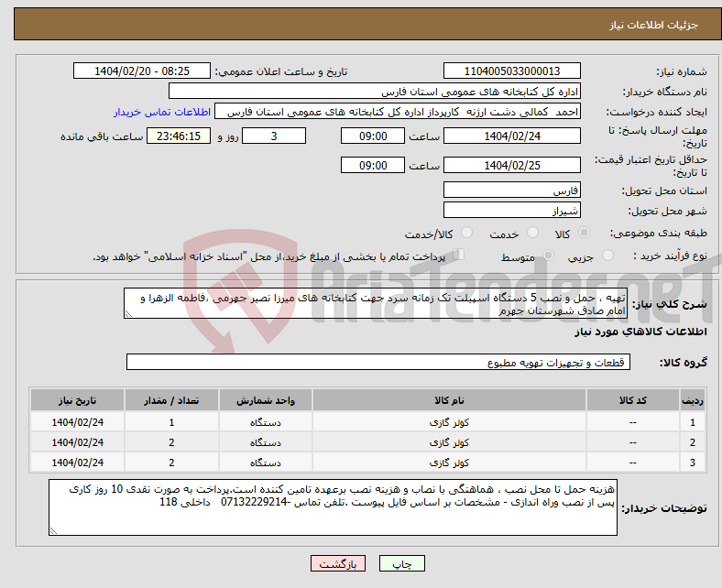The image size is (722, 588).
Task: Click quantity 2 in row 2
Action: 171,442
